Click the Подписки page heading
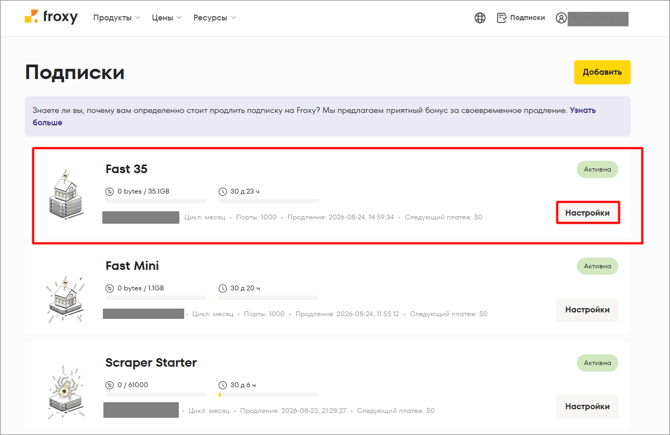Viewport: 670px width, 435px height. click(x=75, y=72)
